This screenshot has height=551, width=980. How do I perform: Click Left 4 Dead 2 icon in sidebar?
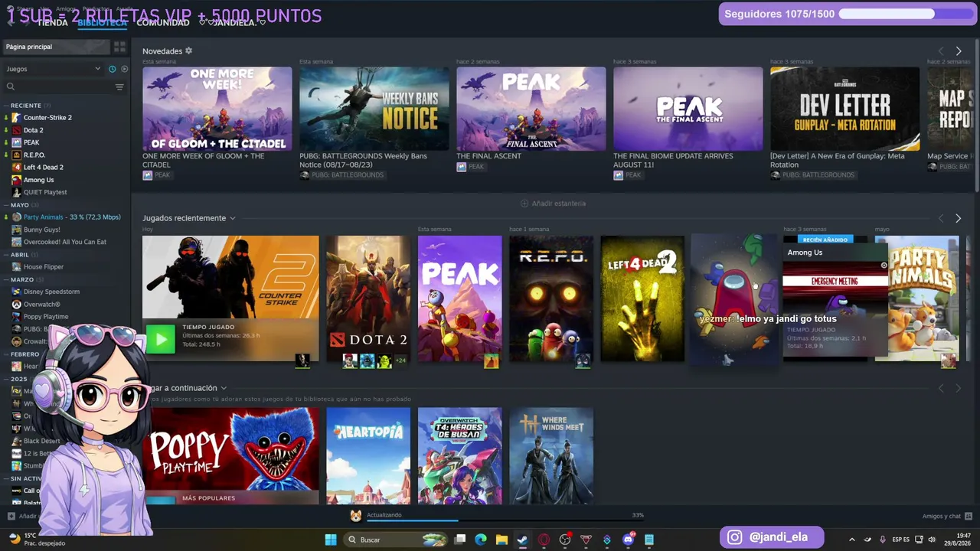tap(16, 168)
